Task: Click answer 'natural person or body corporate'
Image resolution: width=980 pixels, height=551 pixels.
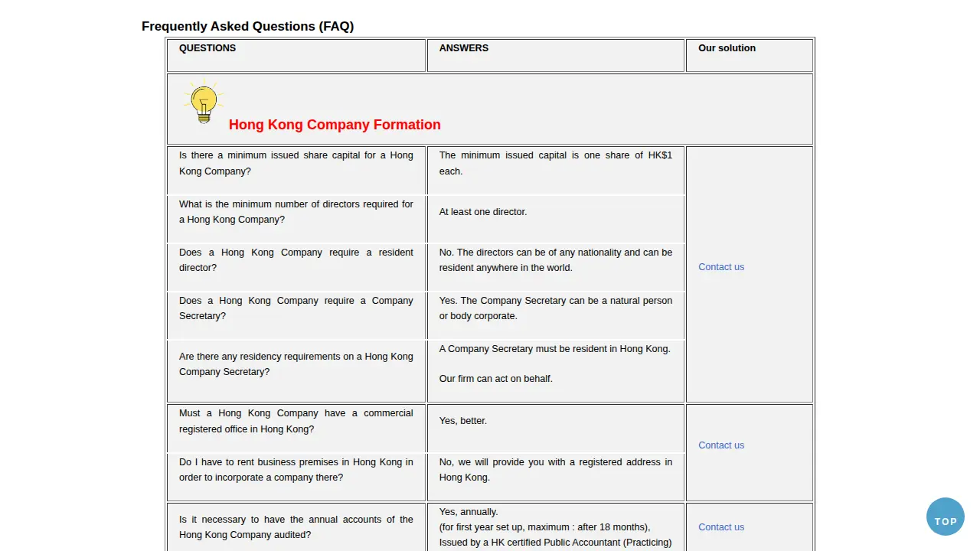Action: point(556,308)
